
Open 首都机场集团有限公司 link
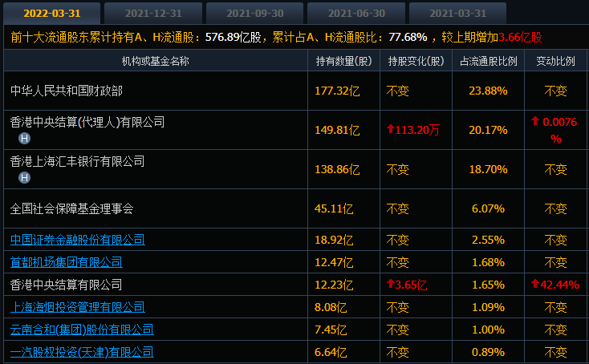(x=66, y=262)
